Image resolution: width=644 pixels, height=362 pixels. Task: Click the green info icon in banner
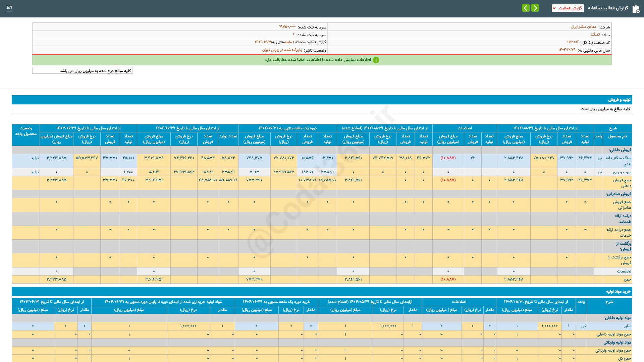(x=376, y=60)
